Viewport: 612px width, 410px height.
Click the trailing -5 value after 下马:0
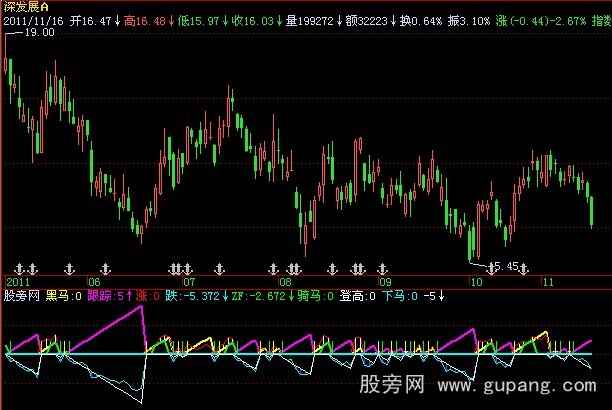(430, 296)
